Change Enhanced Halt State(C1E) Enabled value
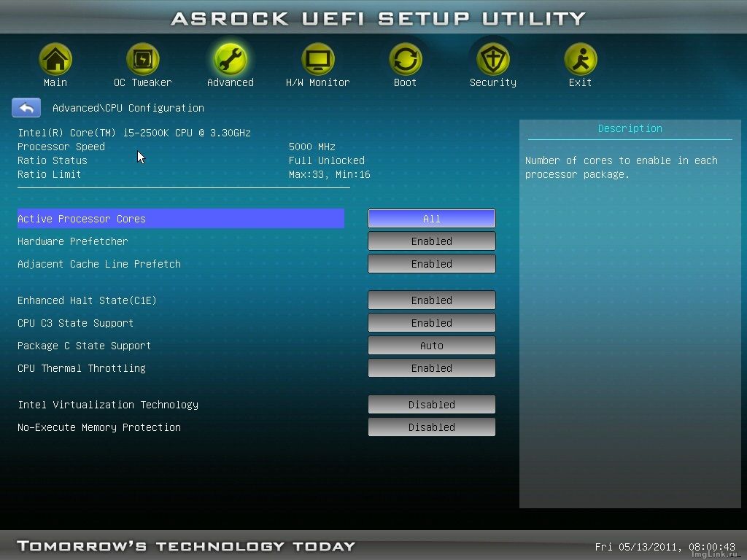 click(x=432, y=300)
